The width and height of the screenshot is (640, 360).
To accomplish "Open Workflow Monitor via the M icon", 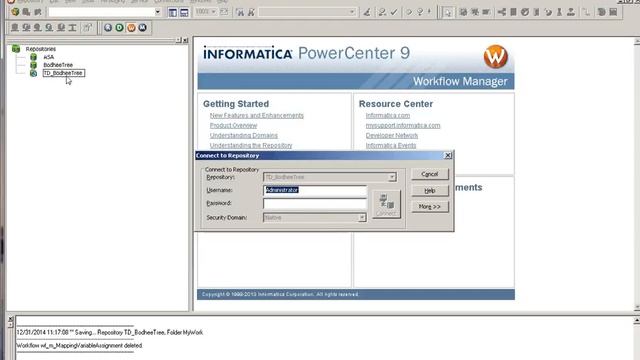I will [142, 28].
